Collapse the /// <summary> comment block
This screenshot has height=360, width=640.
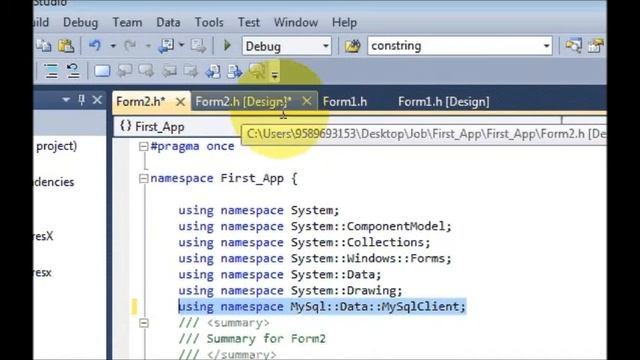pyautogui.click(x=143, y=323)
